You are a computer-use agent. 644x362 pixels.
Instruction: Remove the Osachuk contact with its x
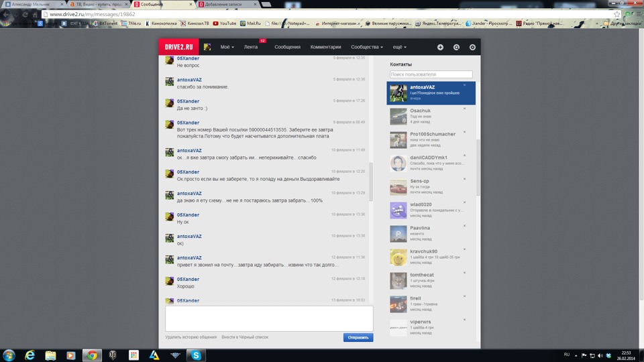point(464,109)
